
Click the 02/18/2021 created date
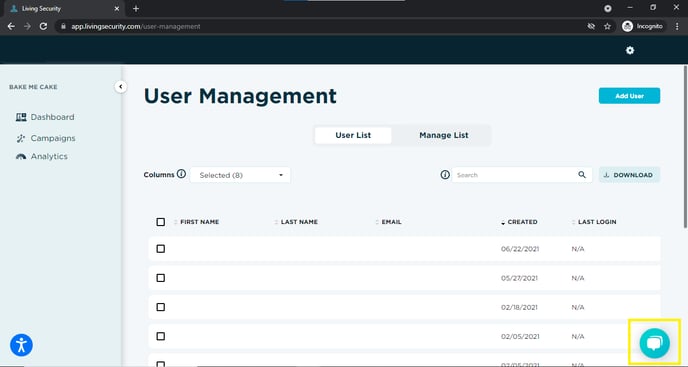(x=519, y=307)
